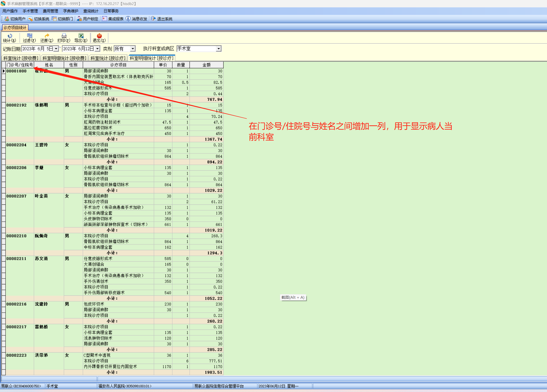Switch to 科室统计[按收费] tab
The width and height of the screenshot is (547, 392).
point(21,58)
